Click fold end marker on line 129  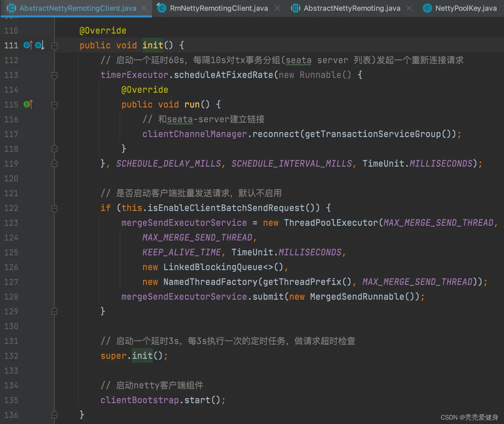[54, 311]
